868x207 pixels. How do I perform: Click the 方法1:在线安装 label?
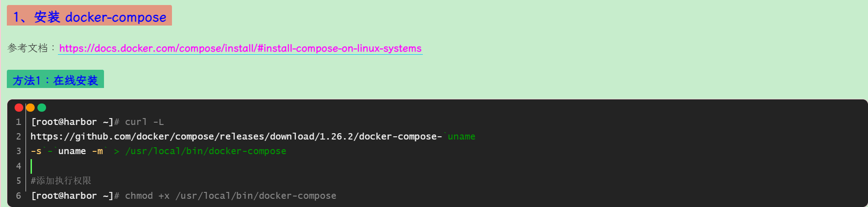click(55, 80)
